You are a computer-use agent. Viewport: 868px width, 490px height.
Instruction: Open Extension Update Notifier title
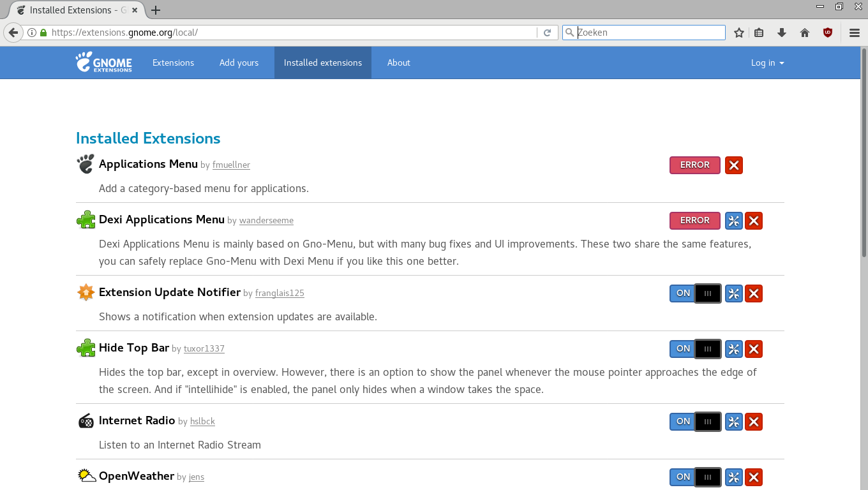pyautogui.click(x=170, y=292)
